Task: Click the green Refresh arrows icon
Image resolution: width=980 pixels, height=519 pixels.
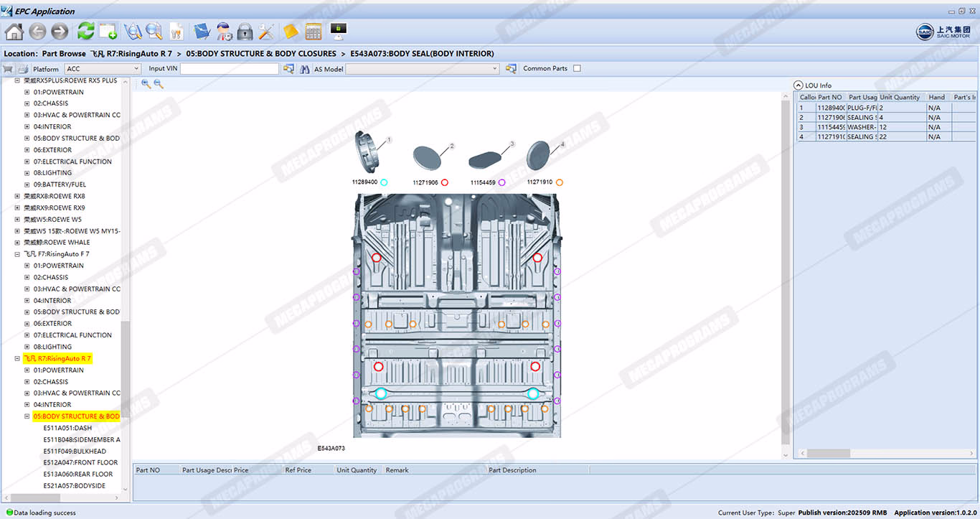Action: click(x=86, y=32)
